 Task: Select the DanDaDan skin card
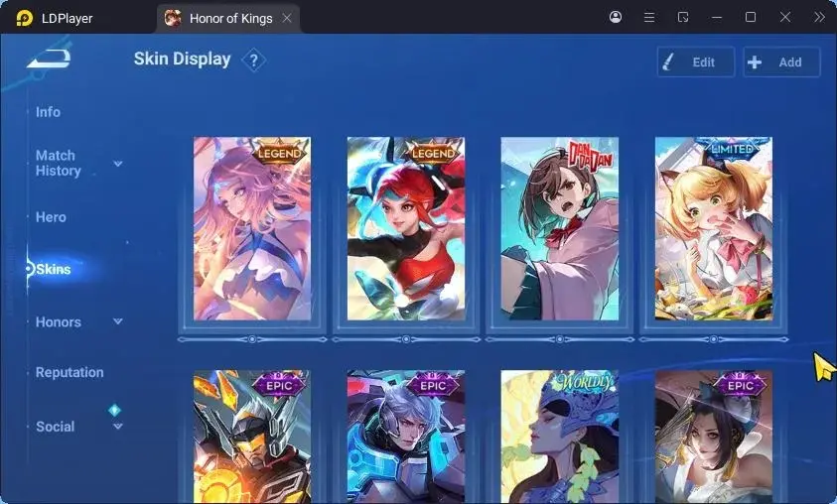click(559, 229)
